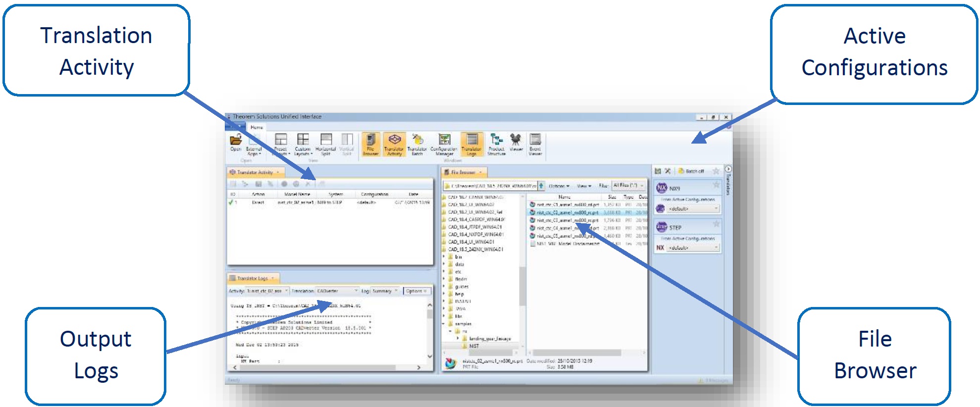Expand the landing_gear_linkage folder
The height and width of the screenshot is (407, 980).
point(458,339)
